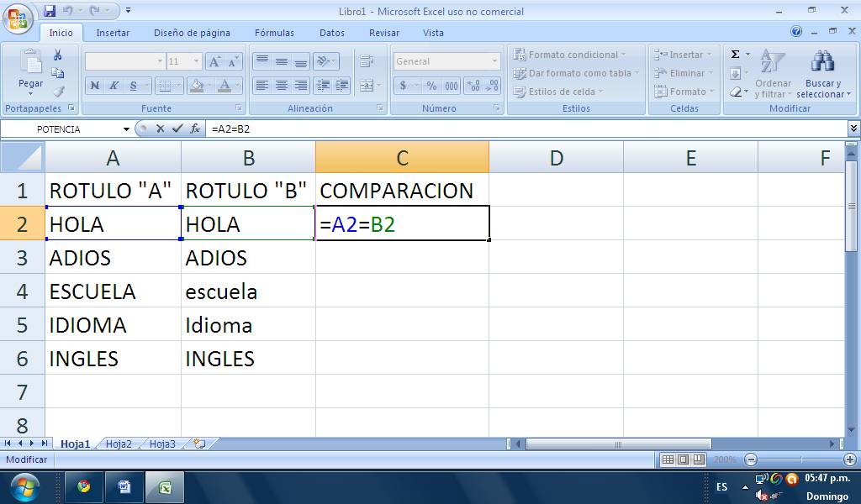
Task: Open the font size dropdown
Action: click(x=194, y=61)
